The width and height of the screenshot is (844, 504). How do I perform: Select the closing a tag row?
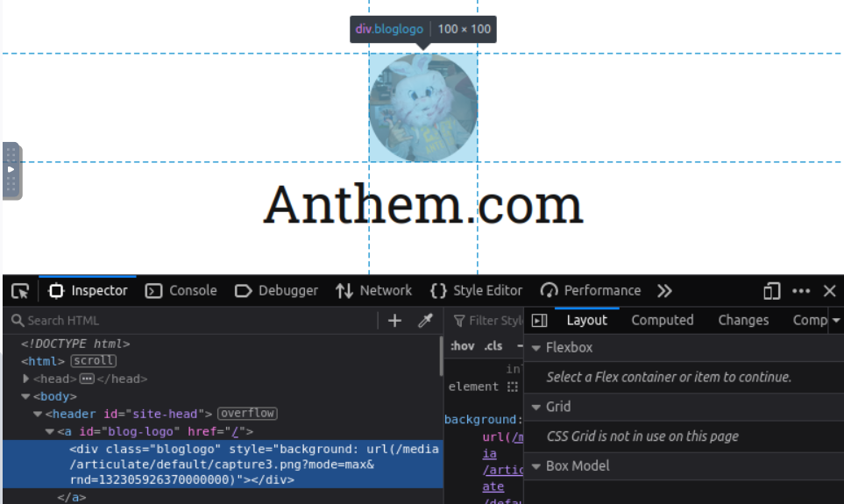pos(72,497)
